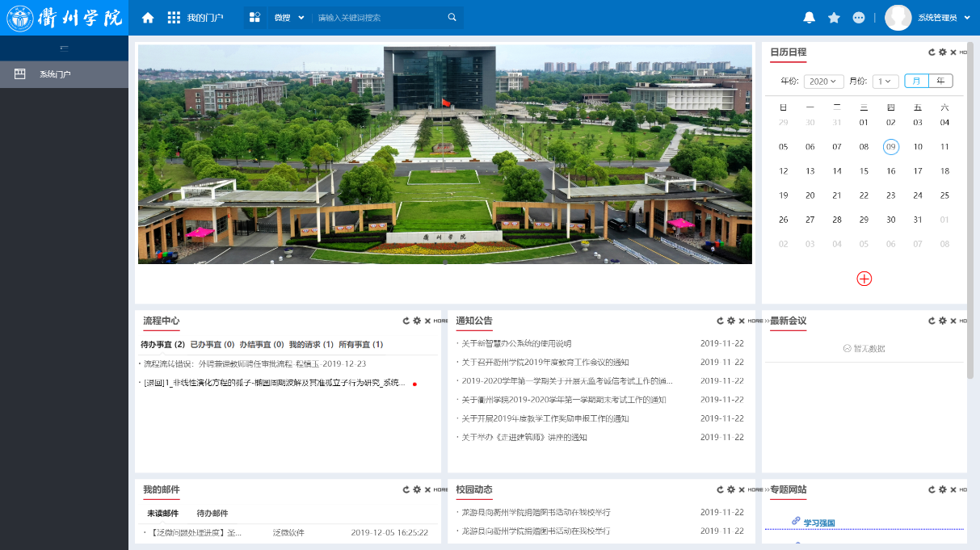Open settings gear of 日历日程 panel
The height and width of the screenshot is (550, 980).
pyautogui.click(x=942, y=52)
